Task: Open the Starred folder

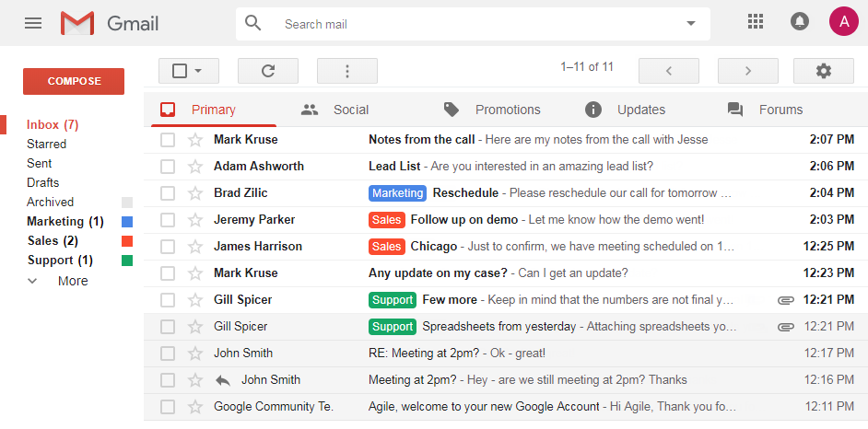Action: (x=46, y=145)
